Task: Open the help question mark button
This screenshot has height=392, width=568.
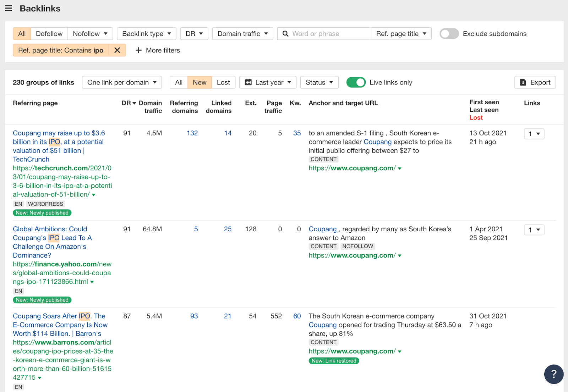Action: pyautogui.click(x=553, y=374)
